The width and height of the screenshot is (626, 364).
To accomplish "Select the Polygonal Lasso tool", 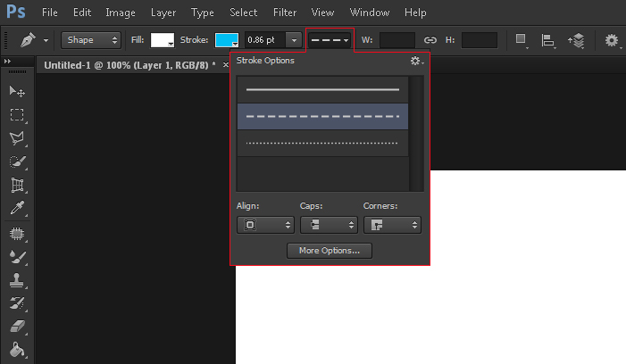I will pyautogui.click(x=17, y=138).
